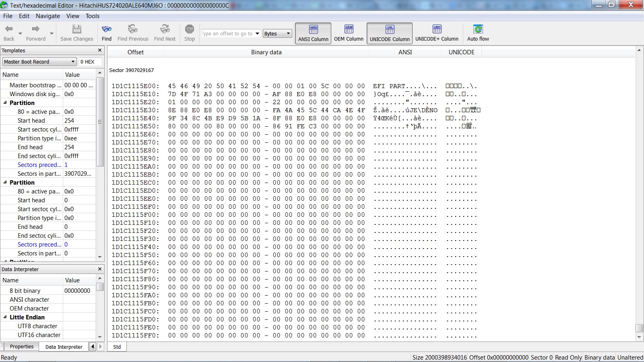This screenshot has height=362, width=644.
Task: Click the Back arrow icon
Action: 9,29
